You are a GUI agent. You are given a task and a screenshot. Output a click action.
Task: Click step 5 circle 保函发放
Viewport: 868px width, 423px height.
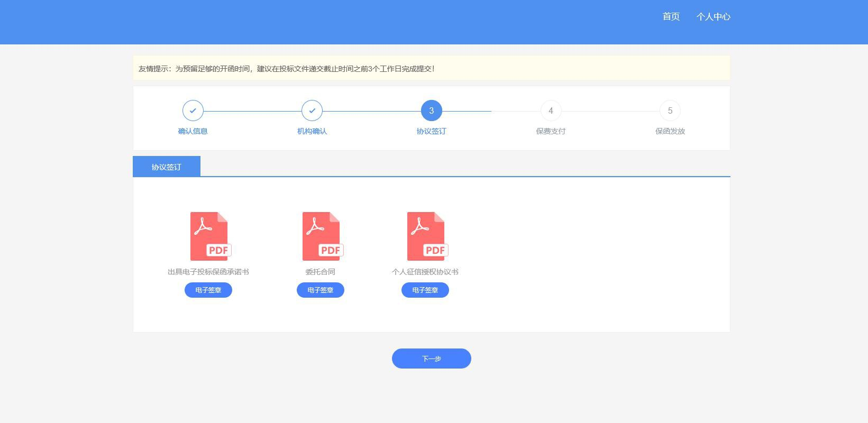click(670, 111)
